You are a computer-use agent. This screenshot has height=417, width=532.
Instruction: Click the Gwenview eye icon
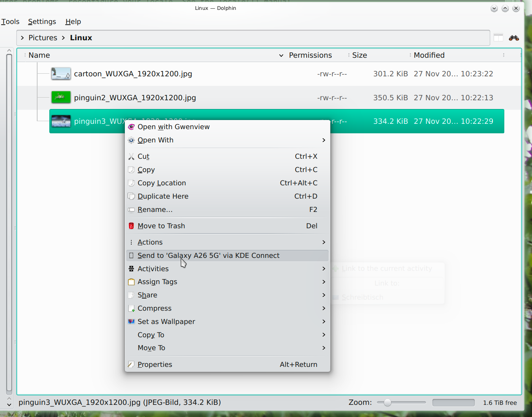131,127
